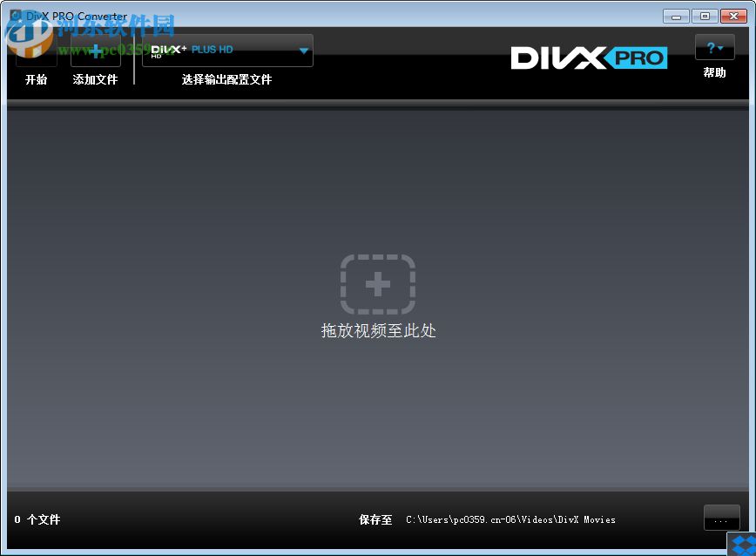Click the Add Files plus icon
The height and width of the screenshot is (556, 756).
[x=95, y=50]
